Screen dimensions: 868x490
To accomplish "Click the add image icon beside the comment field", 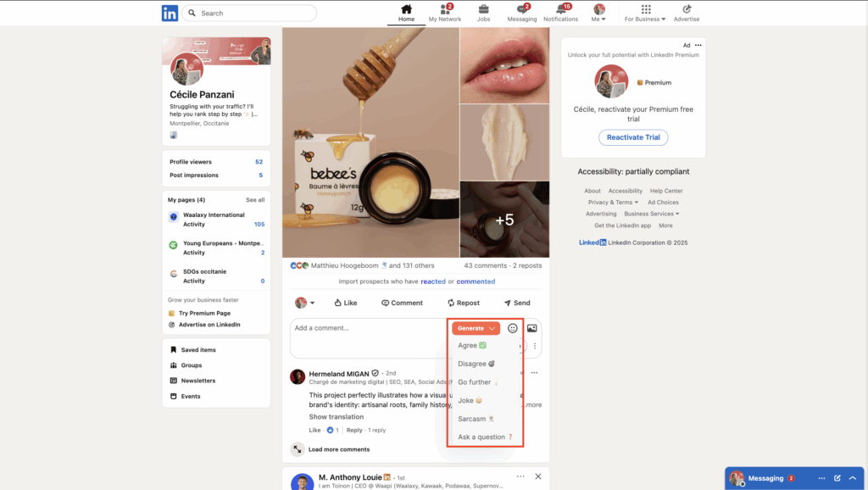I will (x=530, y=328).
